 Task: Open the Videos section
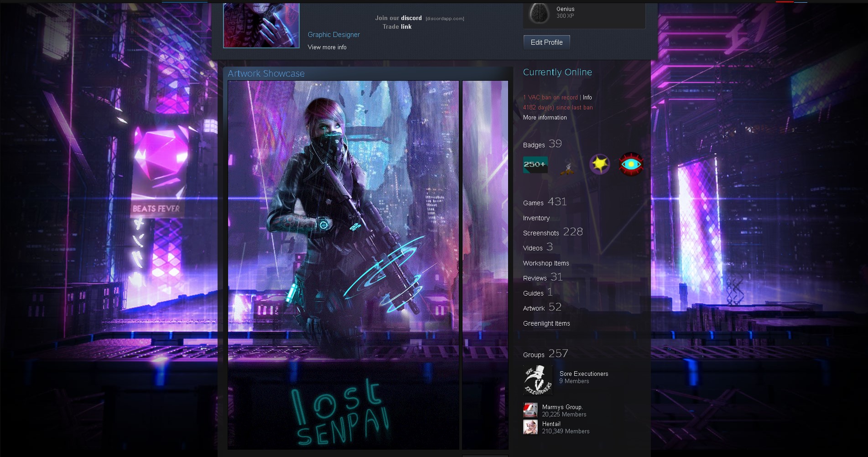click(533, 248)
